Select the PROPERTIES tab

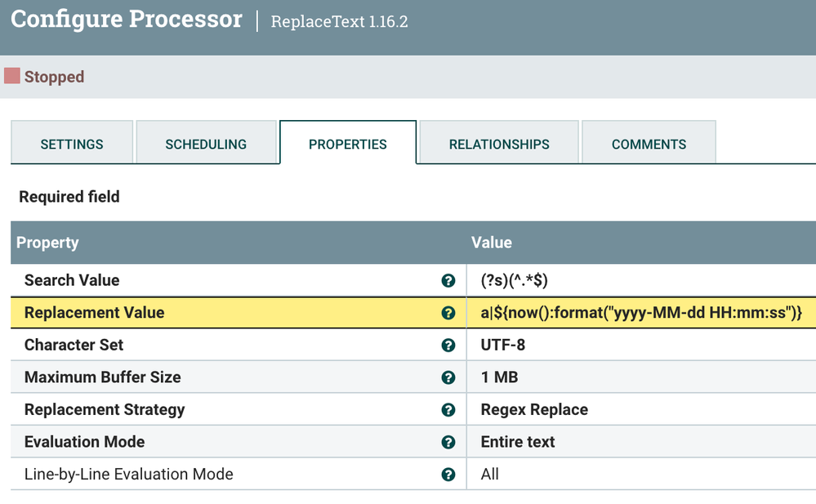click(x=348, y=143)
